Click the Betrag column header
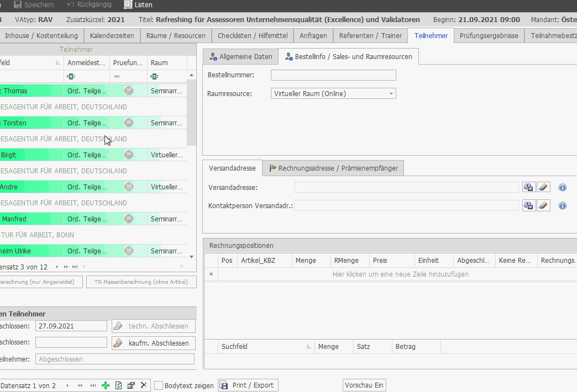The image size is (577, 392). point(416,346)
